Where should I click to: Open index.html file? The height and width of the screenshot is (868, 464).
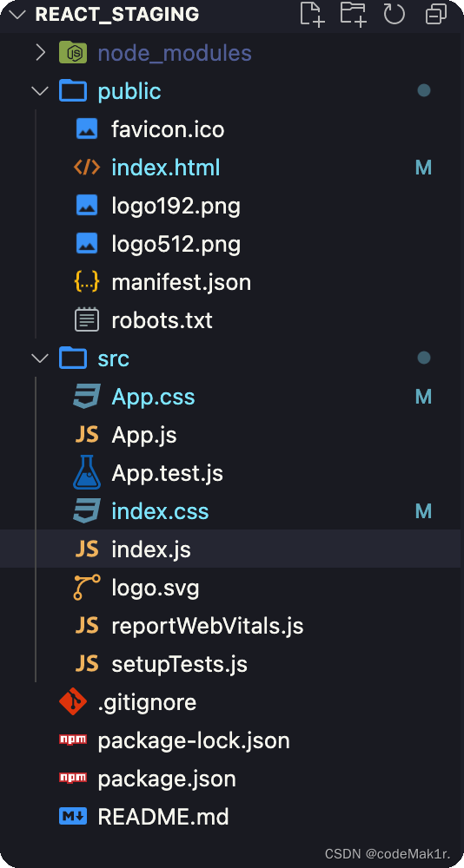(x=166, y=168)
